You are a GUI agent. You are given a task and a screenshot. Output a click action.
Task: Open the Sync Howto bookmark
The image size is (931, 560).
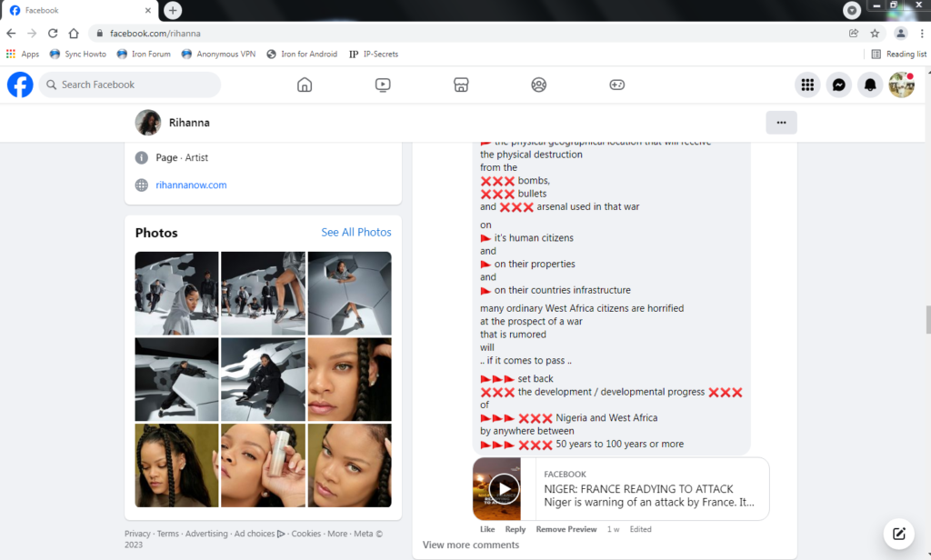pos(78,54)
